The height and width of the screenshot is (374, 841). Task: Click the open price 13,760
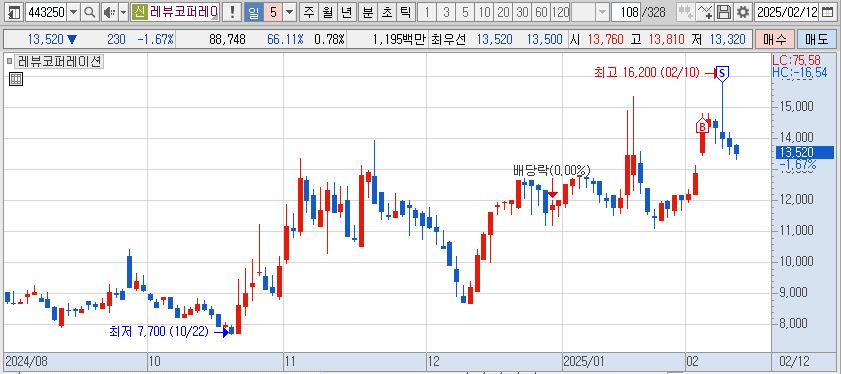pos(606,39)
